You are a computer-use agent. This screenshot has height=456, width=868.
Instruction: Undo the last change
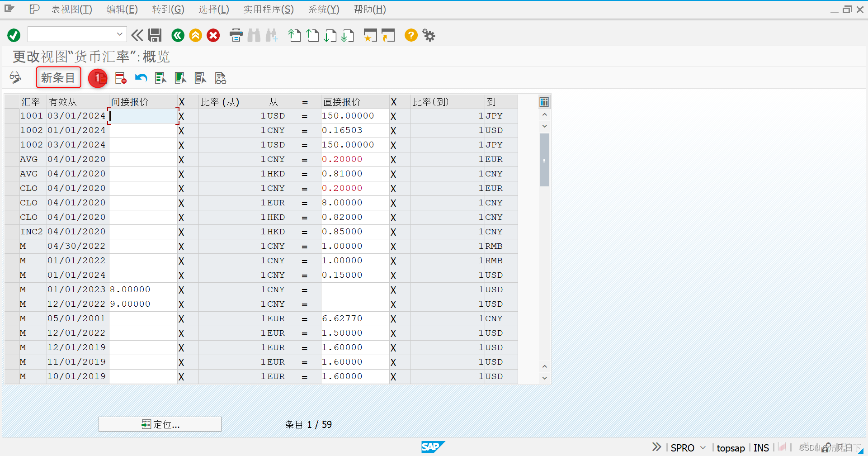(x=141, y=78)
